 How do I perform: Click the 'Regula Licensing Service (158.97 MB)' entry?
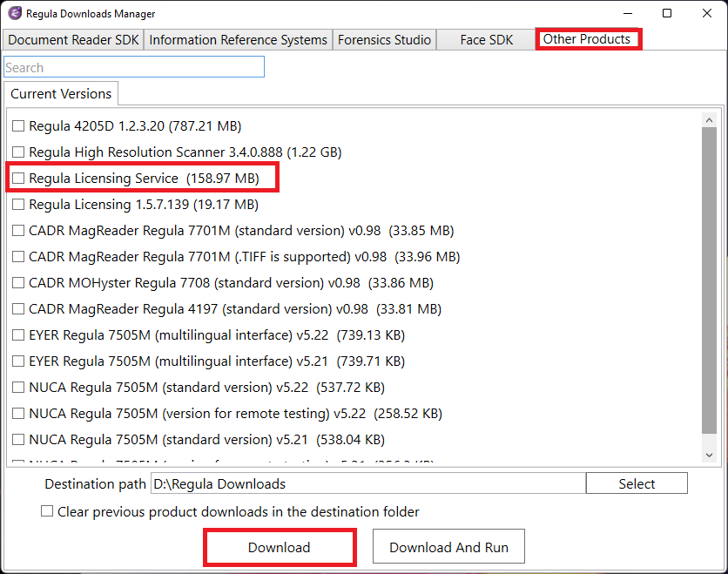coord(144,179)
